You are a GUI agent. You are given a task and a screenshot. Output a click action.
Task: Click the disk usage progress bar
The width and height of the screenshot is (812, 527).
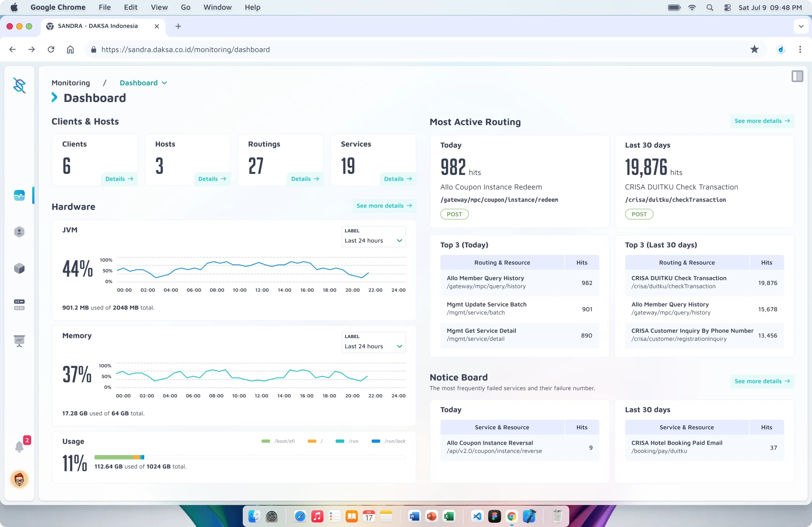[250, 457]
